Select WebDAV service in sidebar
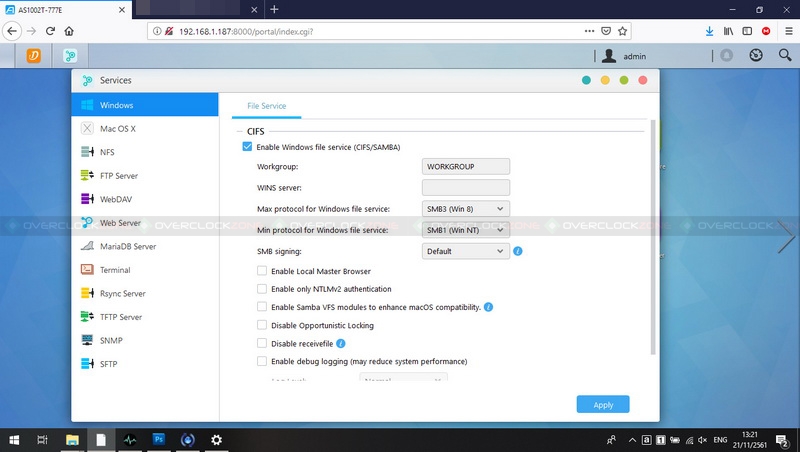 coord(115,199)
